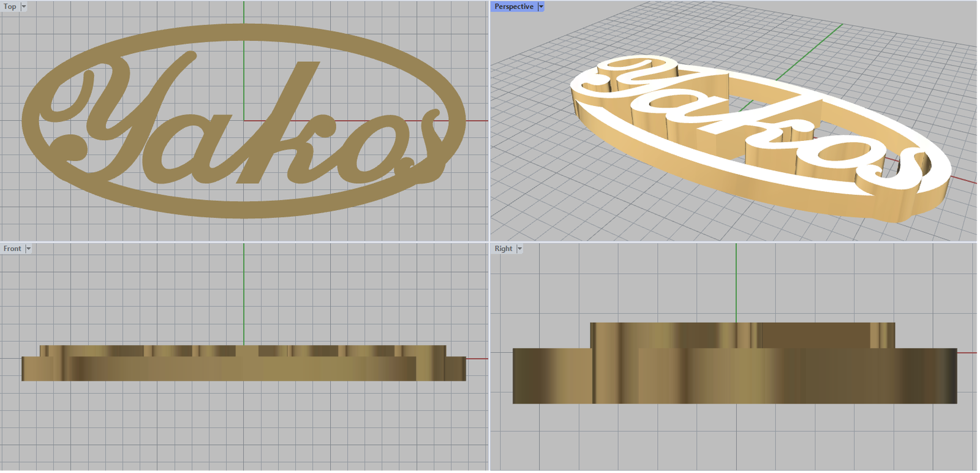Expand the Right viewport dropdown arrow
The height and width of the screenshot is (473, 980).
tap(519, 249)
